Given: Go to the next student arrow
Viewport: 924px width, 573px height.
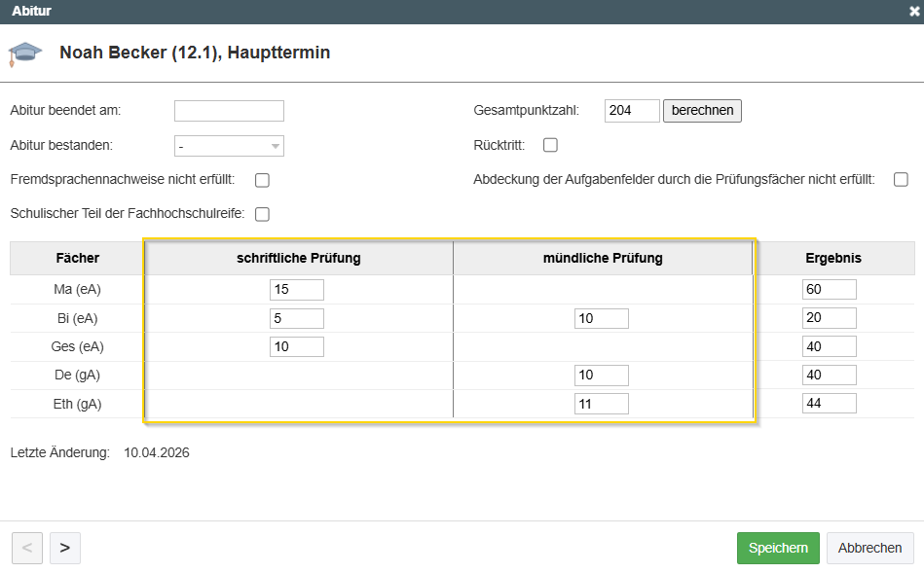Looking at the screenshot, I should 65,548.
